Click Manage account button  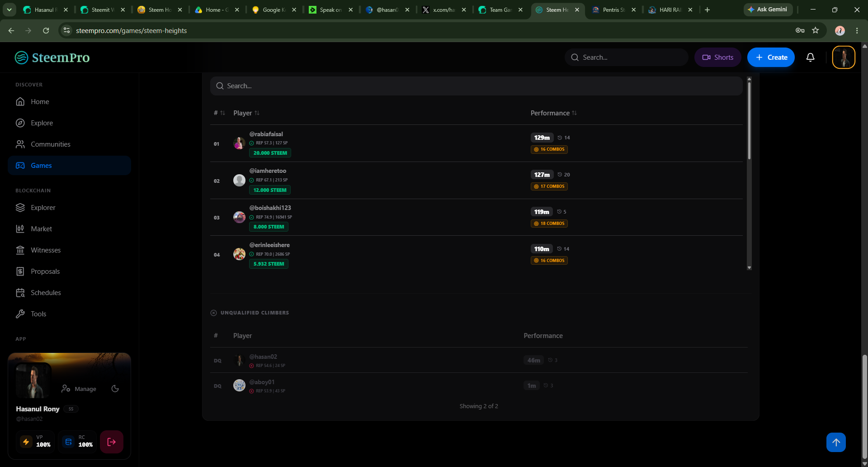click(79, 389)
